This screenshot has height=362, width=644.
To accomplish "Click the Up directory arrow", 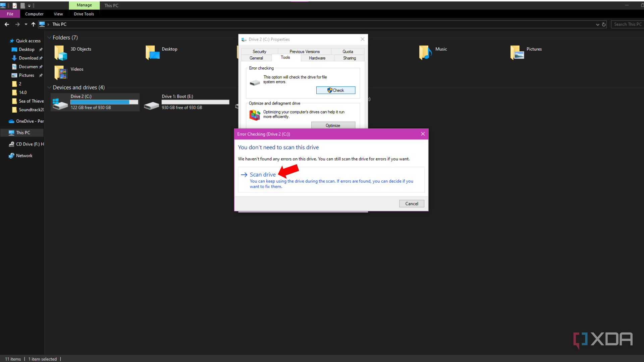I will pos(33,24).
